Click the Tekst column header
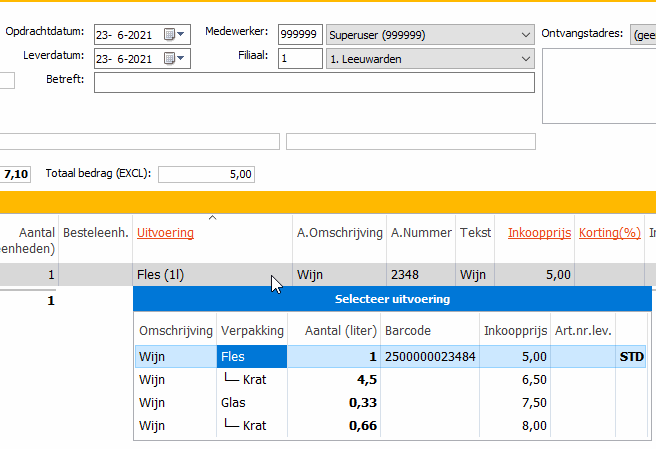The width and height of the screenshot is (656, 449). tap(475, 233)
